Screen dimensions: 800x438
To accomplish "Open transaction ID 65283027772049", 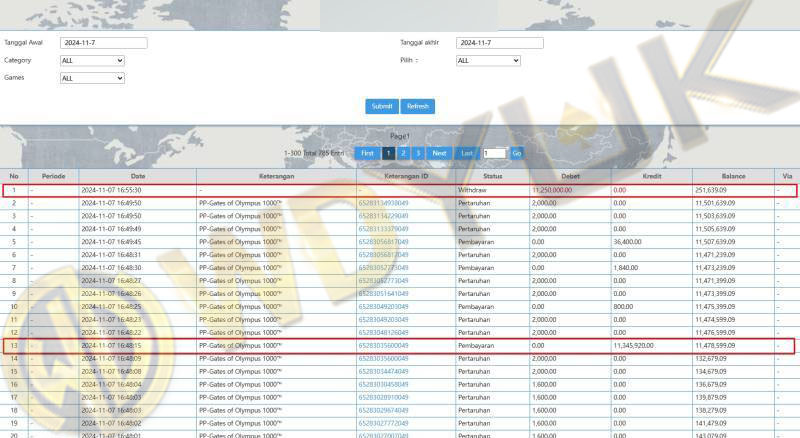I will click(x=383, y=424).
